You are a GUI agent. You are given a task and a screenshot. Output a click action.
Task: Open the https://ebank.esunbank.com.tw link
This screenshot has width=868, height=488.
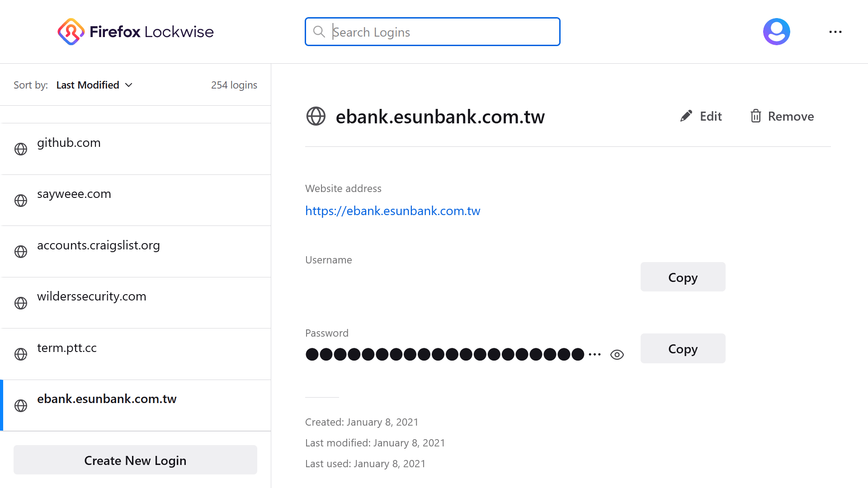coord(392,211)
